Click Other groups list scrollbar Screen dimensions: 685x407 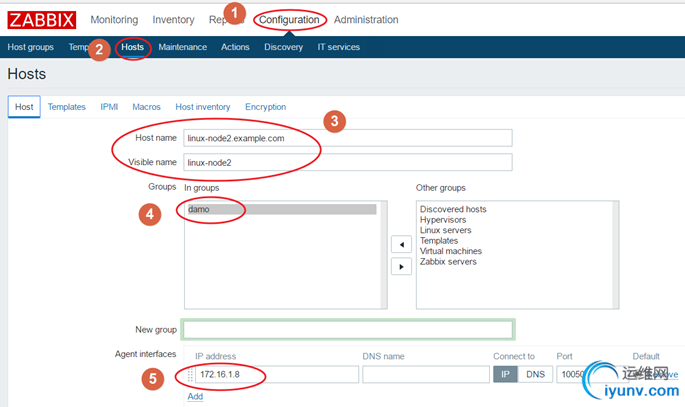[x=616, y=255]
